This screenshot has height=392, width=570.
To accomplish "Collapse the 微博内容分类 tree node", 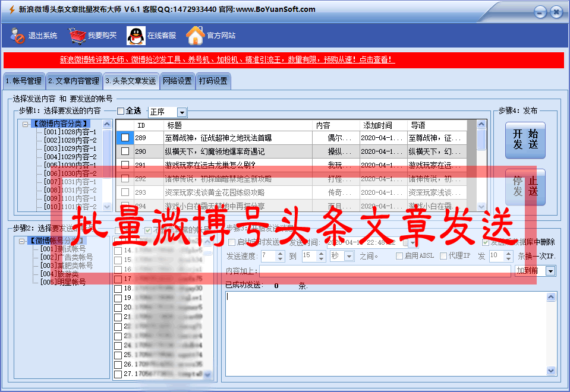I will pyautogui.click(x=25, y=124).
